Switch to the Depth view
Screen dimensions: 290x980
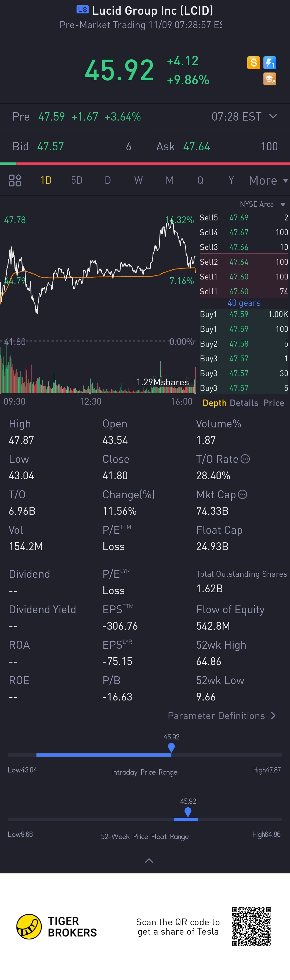[214, 403]
